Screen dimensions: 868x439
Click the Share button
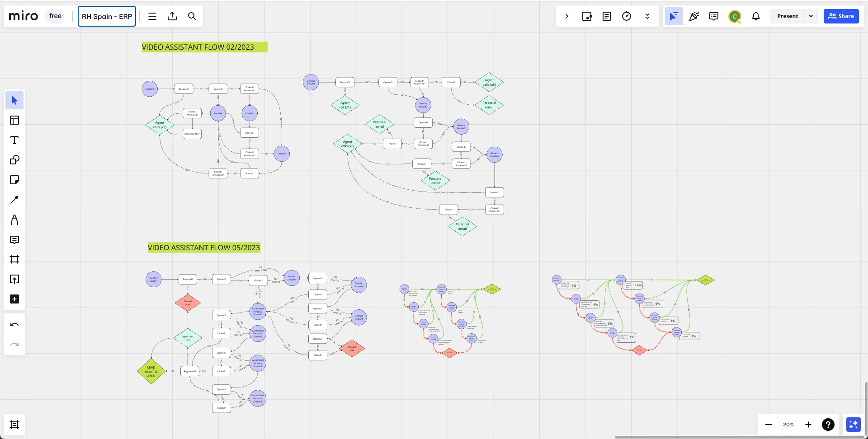(x=841, y=16)
